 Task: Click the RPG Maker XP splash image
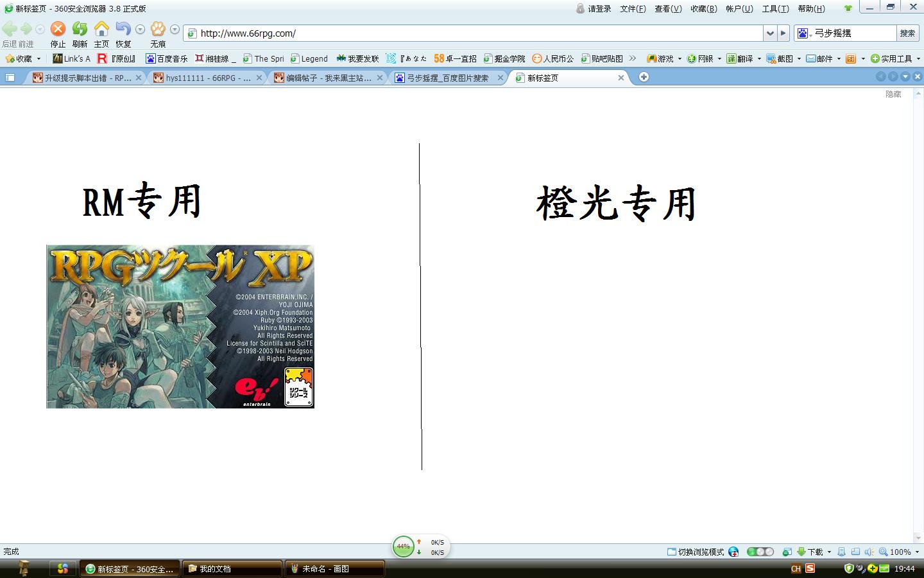tap(180, 326)
